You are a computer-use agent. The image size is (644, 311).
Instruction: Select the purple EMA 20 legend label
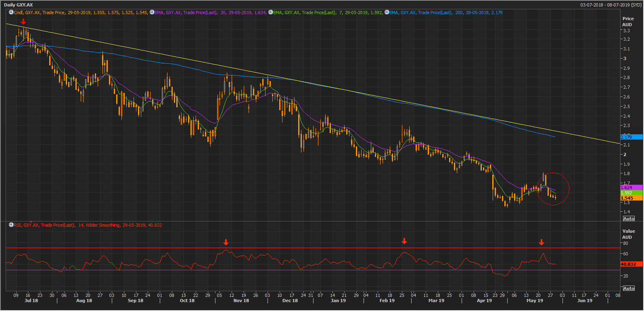[210, 13]
